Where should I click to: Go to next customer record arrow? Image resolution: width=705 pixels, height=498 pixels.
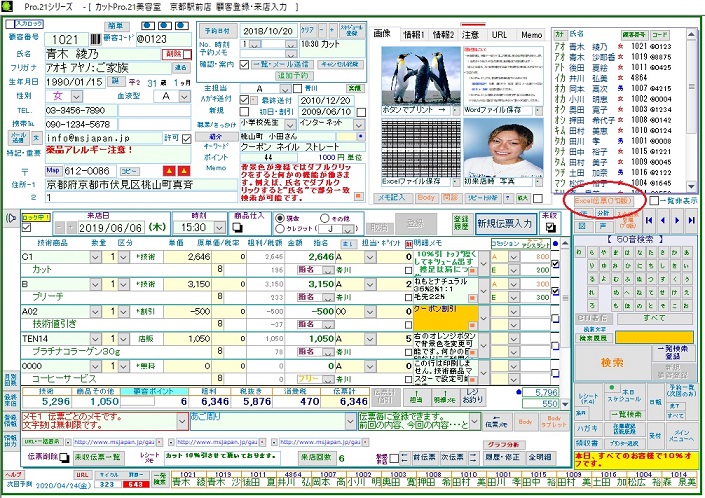pyautogui.click(x=677, y=220)
